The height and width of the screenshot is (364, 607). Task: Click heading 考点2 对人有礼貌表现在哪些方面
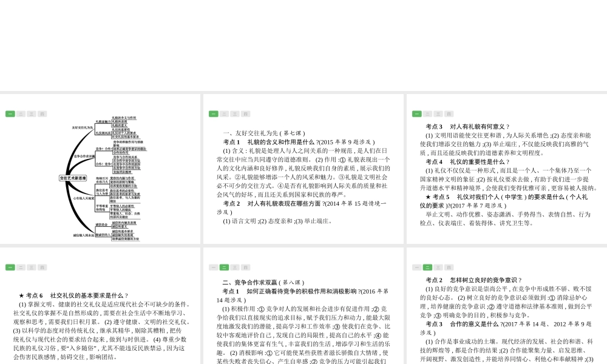click(x=302, y=207)
